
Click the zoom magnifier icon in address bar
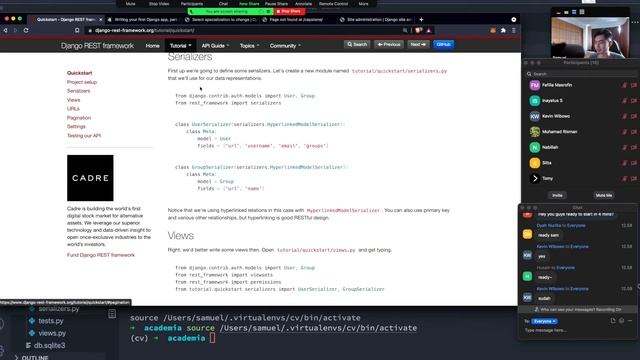pyautogui.click(x=405, y=30)
